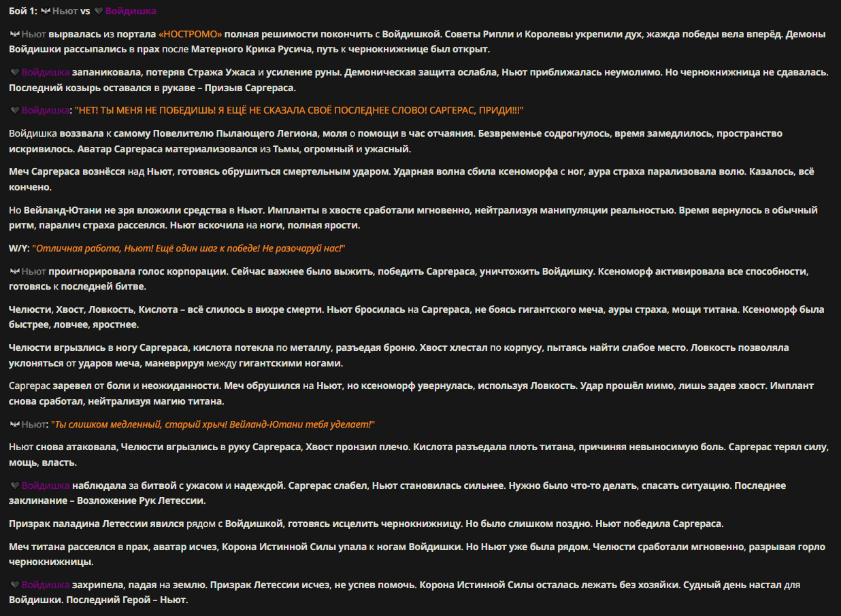Click the heart icon before Войдишка in the title
This screenshot has width=841, height=616.
tap(98, 11)
